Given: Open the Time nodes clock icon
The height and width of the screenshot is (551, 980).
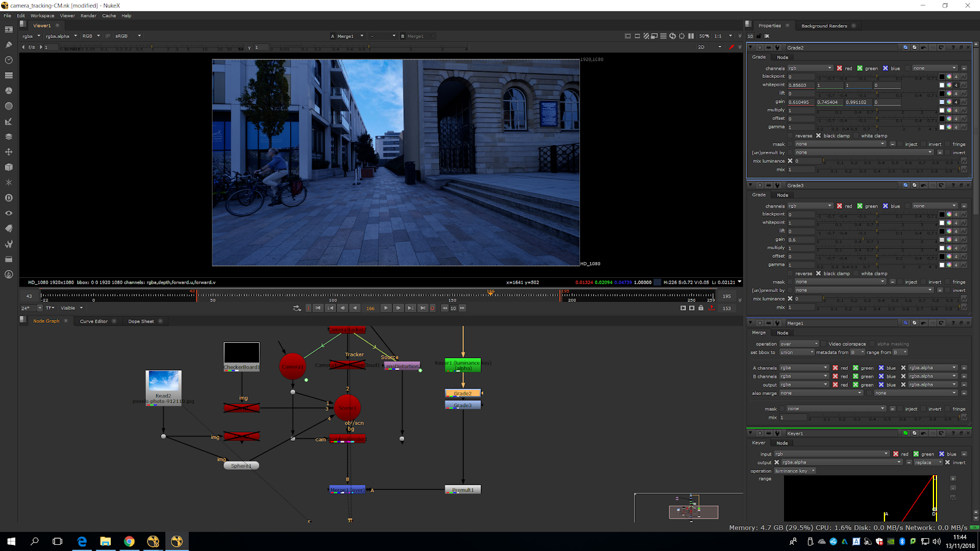Looking at the screenshot, I should [x=9, y=60].
